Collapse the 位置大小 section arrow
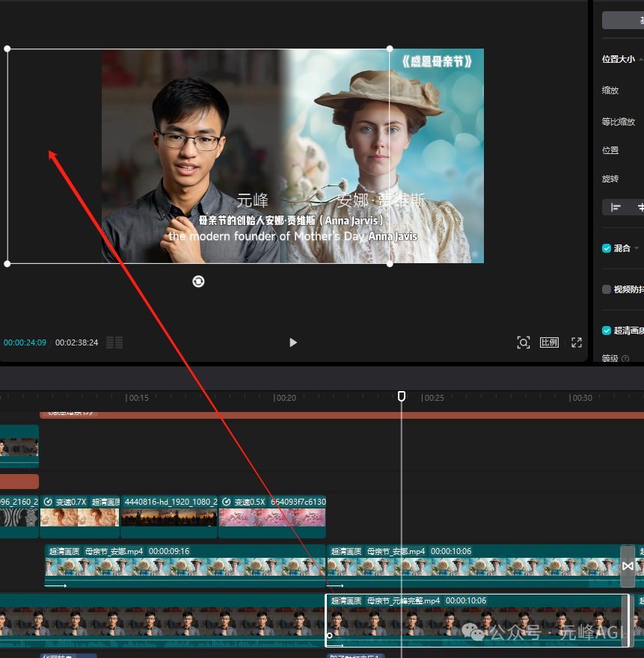The image size is (644, 658). point(641,59)
